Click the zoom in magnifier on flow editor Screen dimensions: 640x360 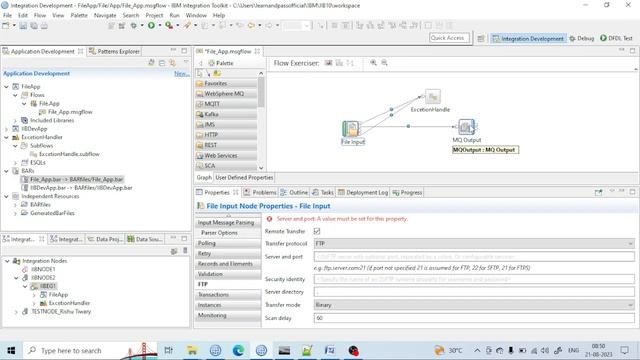[373, 63]
